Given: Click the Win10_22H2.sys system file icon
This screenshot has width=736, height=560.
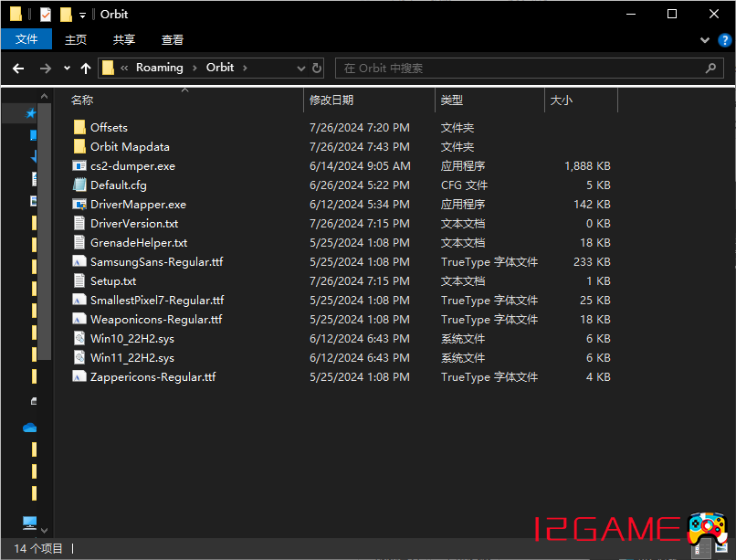Looking at the screenshot, I should point(79,338).
